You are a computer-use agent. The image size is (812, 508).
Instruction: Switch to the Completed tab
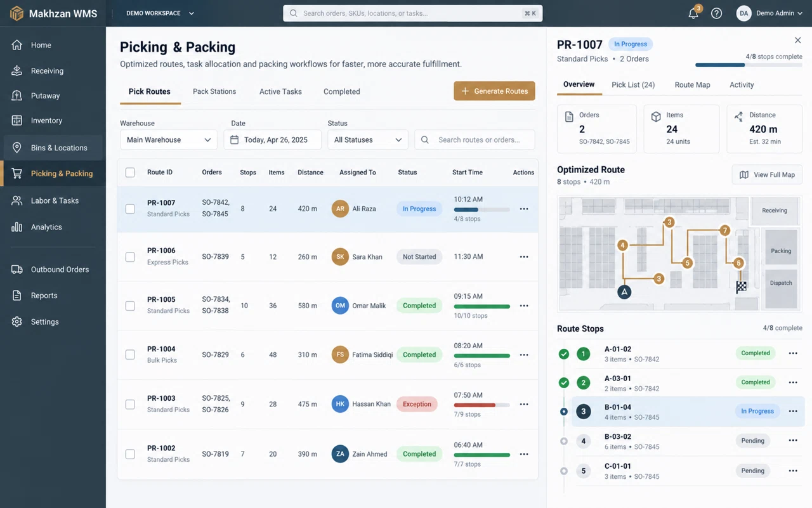tap(342, 91)
